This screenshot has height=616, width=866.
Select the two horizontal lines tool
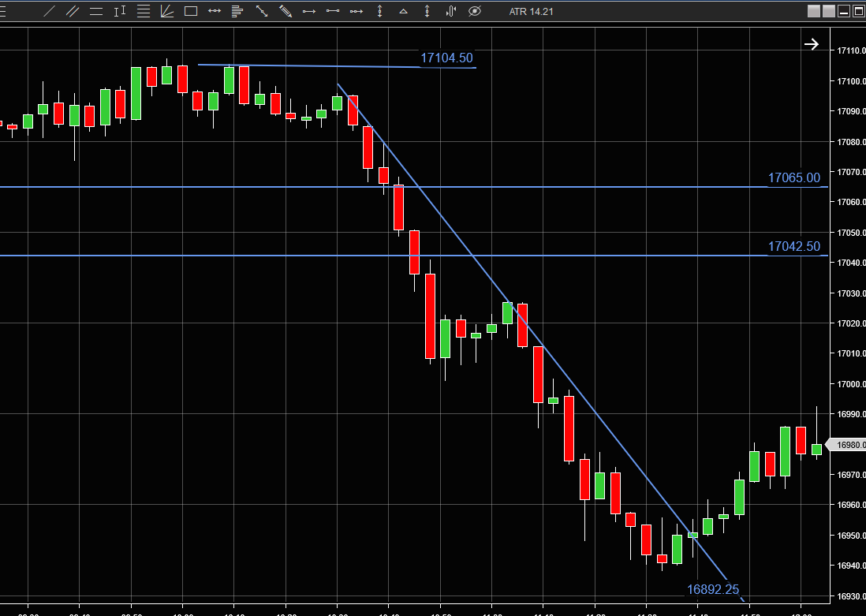96,11
